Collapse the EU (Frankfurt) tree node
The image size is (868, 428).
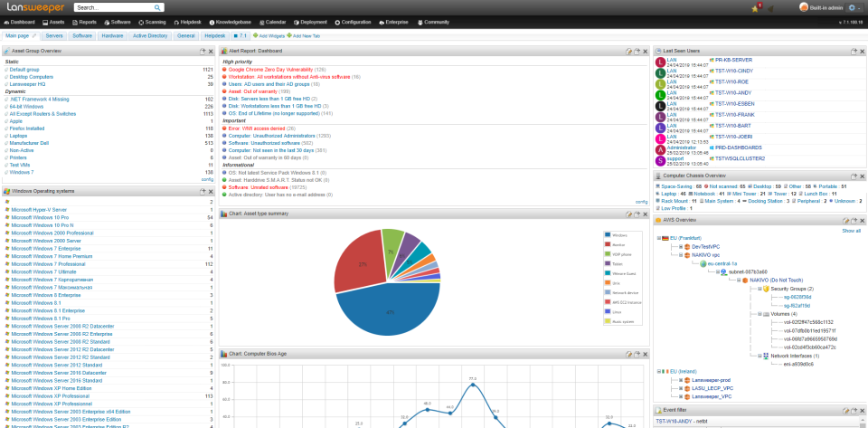click(x=659, y=238)
